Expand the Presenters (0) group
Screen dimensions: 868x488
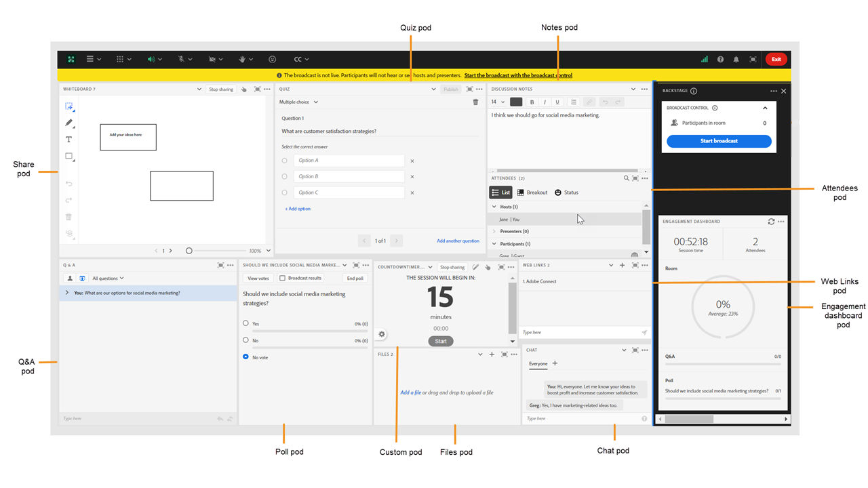click(x=494, y=231)
